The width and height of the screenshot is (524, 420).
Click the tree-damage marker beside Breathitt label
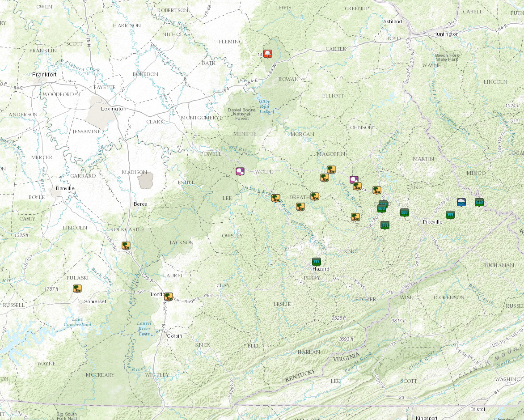coord(314,196)
